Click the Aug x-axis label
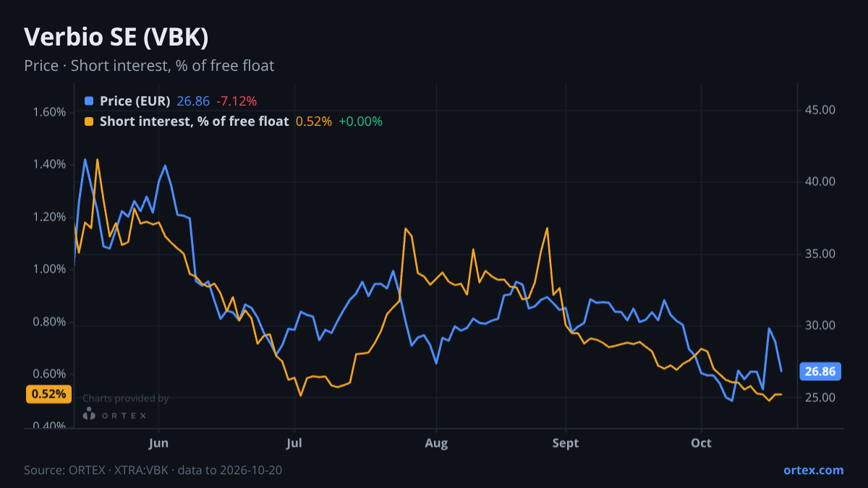 [x=436, y=443]
